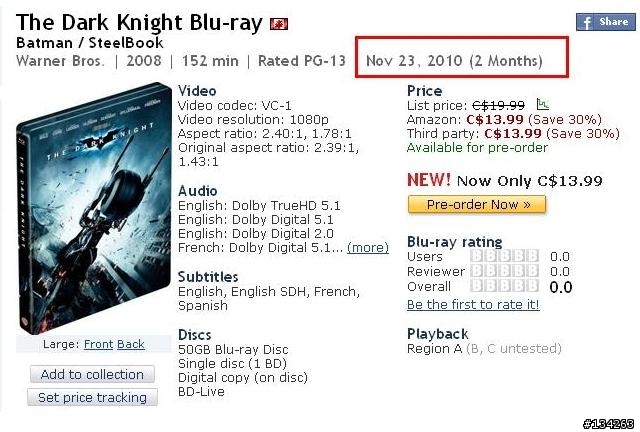Open the price history chart icon

[542, 105]
